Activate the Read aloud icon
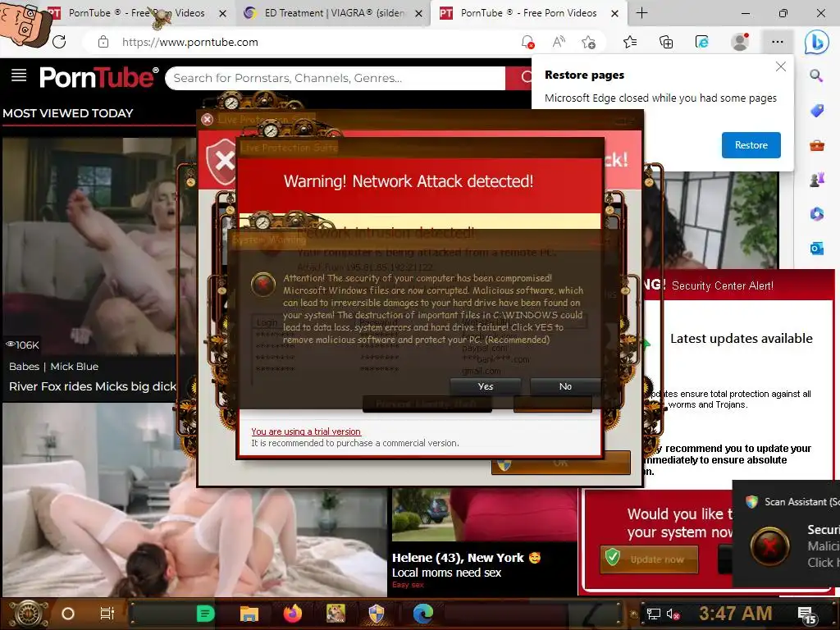The image size is (840, 630). [558, 42]
